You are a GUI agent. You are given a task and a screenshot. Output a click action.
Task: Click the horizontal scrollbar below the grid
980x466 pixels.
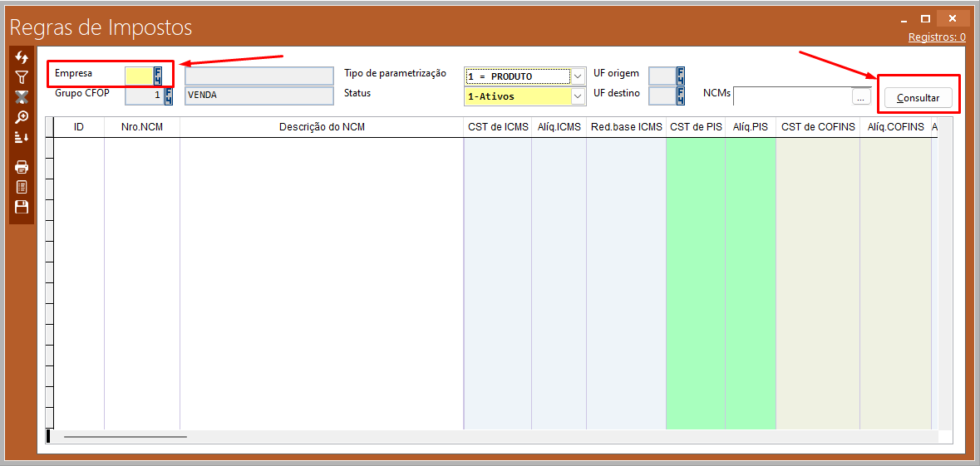pos(125,436)
